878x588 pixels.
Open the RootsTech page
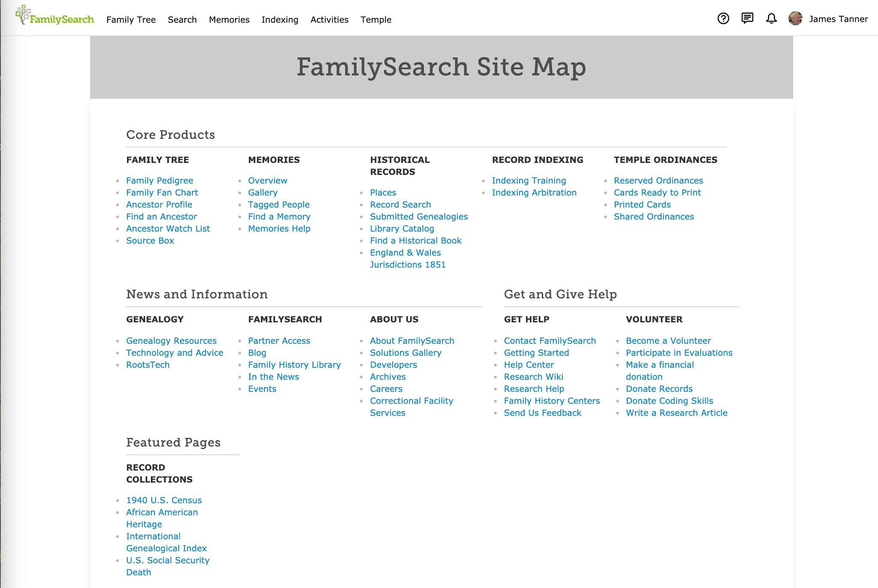click(x=147, y=365)
